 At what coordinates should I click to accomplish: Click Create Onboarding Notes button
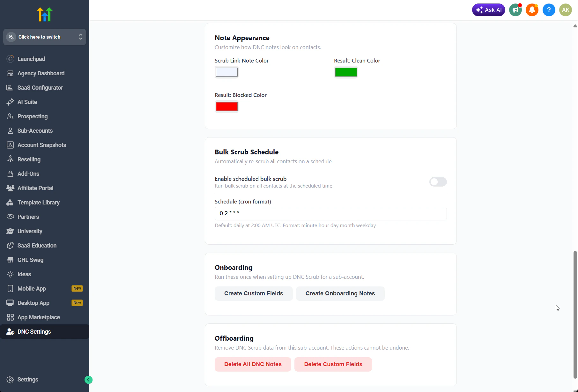tap(340, 293)
